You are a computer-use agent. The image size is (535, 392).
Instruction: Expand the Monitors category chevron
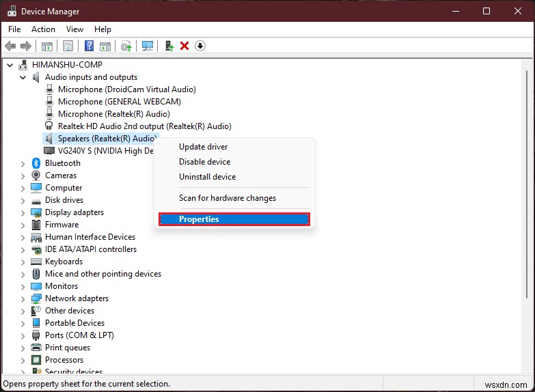23,287
